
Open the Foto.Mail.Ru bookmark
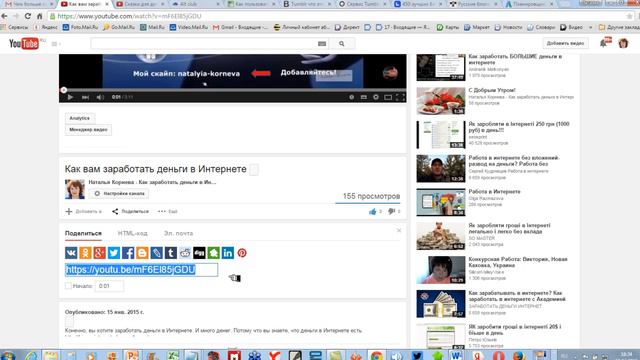click(x=80, y=27)
